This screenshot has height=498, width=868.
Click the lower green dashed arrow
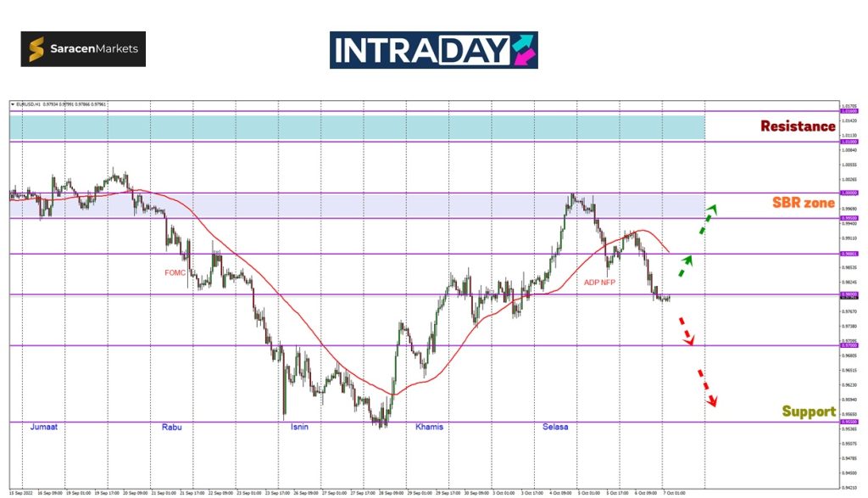(x=685, y=266)
